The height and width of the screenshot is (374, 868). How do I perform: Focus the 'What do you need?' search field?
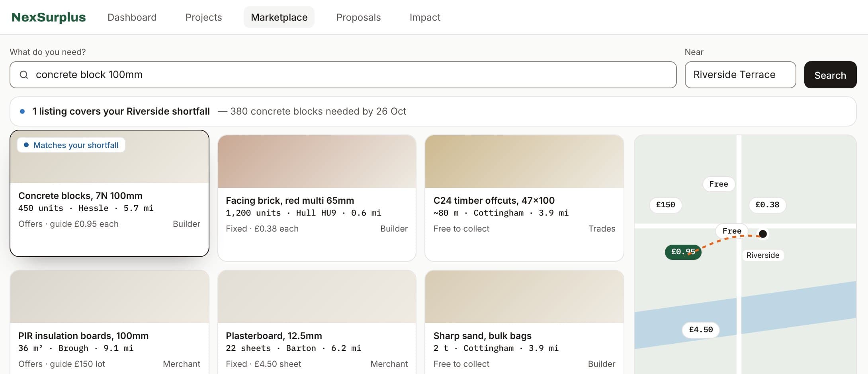point(343,75)
